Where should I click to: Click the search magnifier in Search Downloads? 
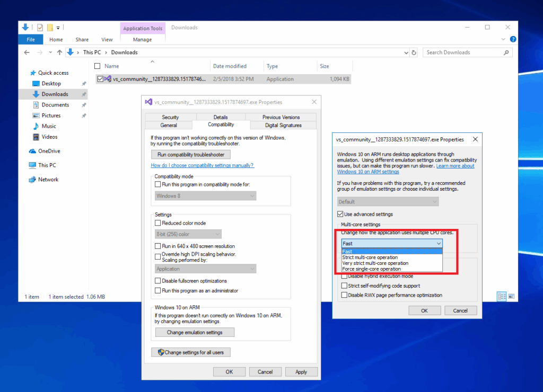click(x=506, y=52)
